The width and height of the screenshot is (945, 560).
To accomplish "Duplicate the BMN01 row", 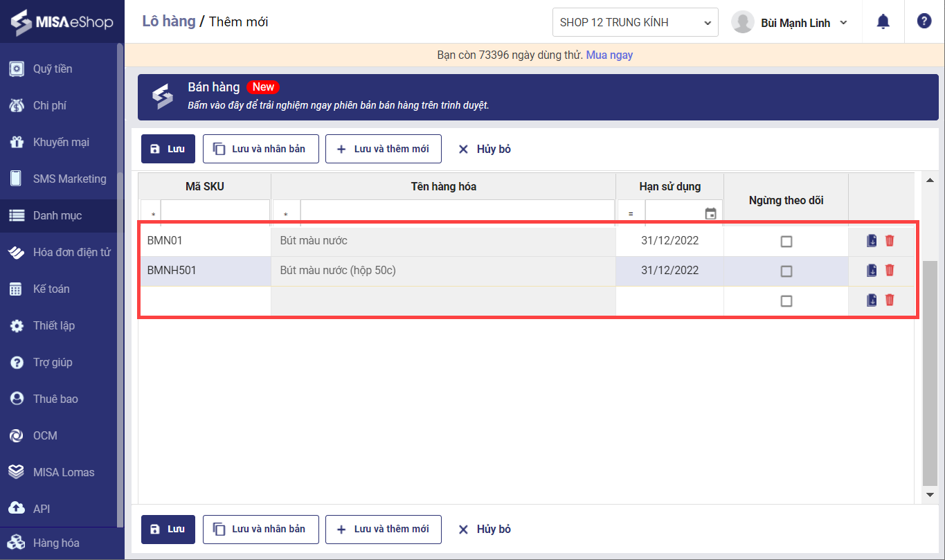I will [872, 241].
